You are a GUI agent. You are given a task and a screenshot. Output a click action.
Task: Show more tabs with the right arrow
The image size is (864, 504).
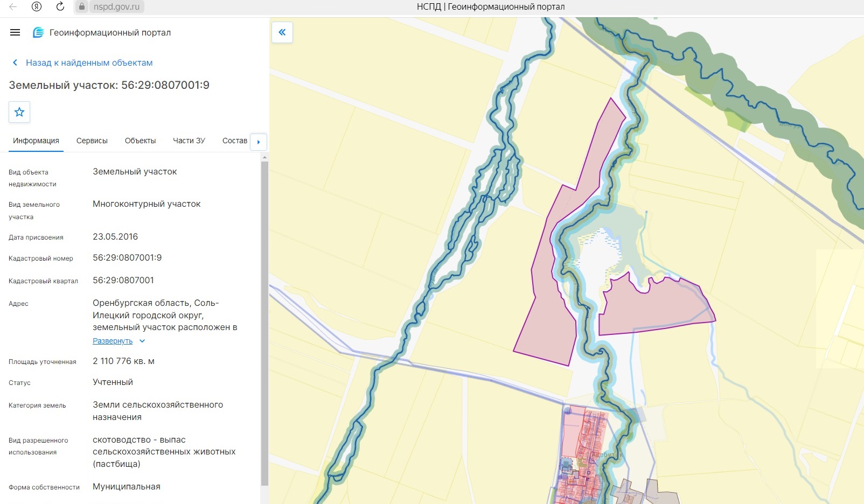click(x=259, y=142)
